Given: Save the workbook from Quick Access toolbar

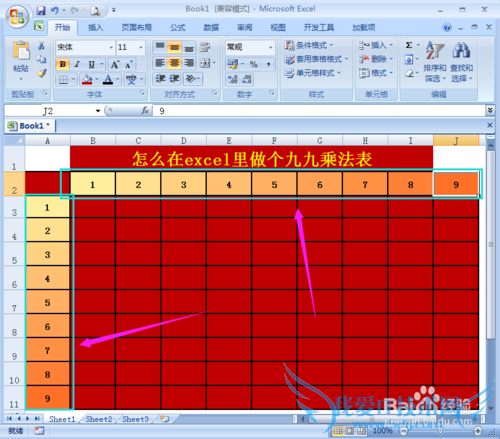Looking at the screenshot, I should 41,11.
